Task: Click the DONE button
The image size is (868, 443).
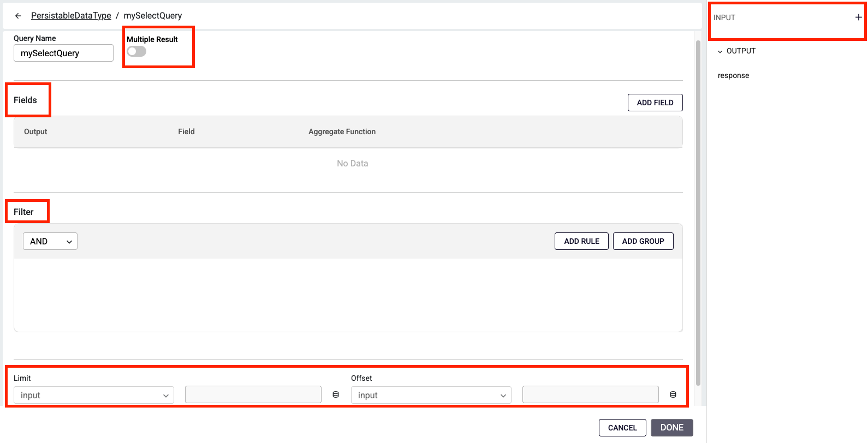Action: [x=671, y=428]
